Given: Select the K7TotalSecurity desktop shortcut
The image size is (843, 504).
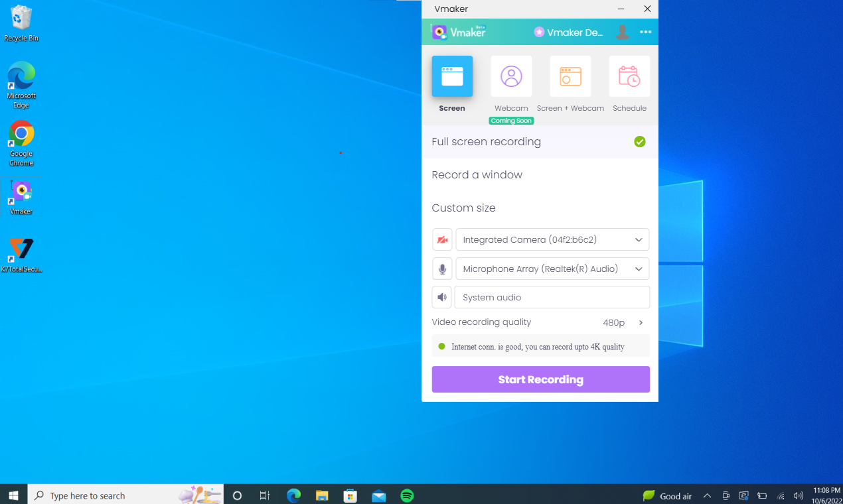Looking at the screenshot, I should 21,255.
